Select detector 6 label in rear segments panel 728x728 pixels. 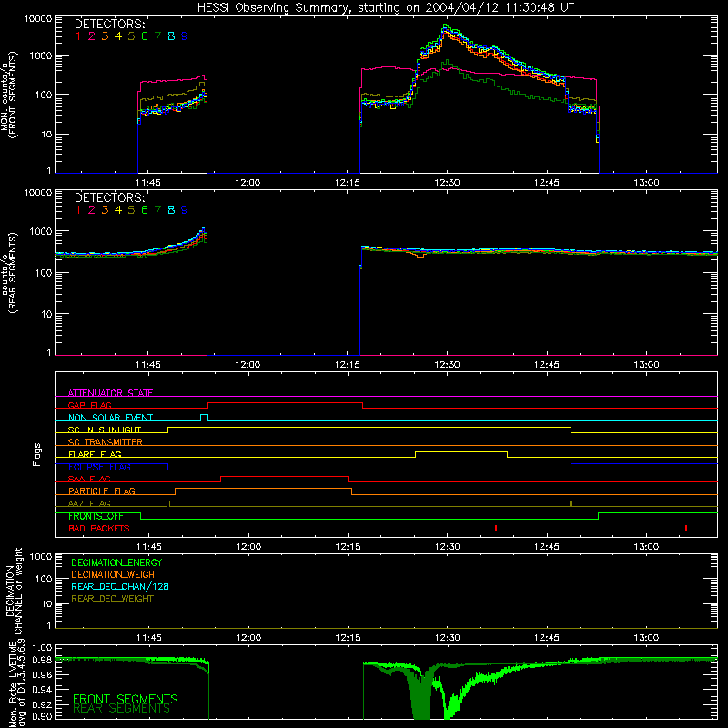(145, 210)
